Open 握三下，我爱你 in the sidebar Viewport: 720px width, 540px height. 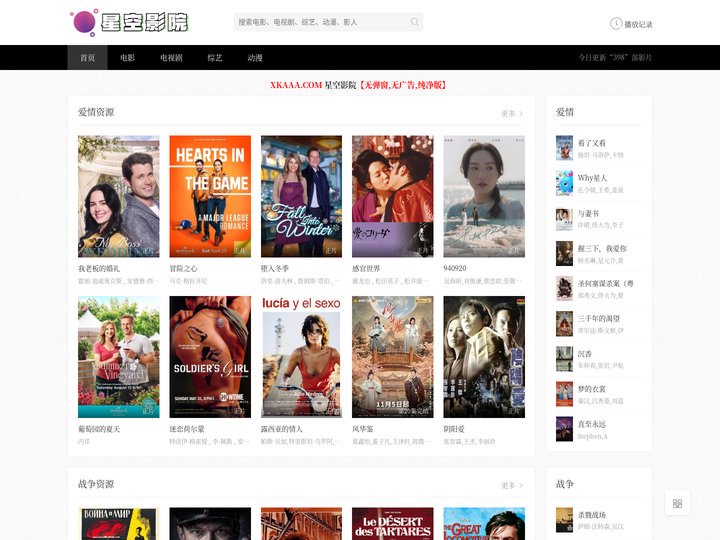pyautogui.click(x=602, y=248)
